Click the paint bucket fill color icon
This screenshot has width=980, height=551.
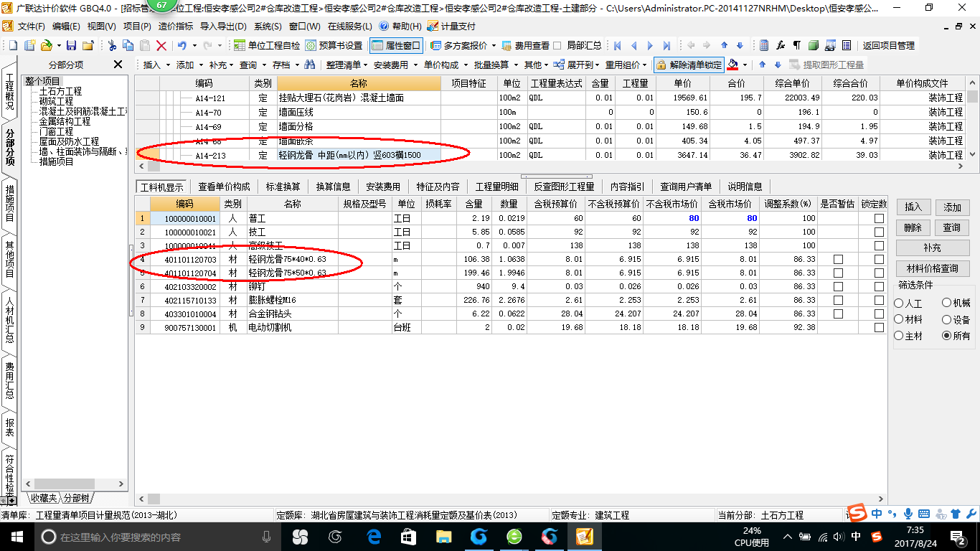(732, 65)
